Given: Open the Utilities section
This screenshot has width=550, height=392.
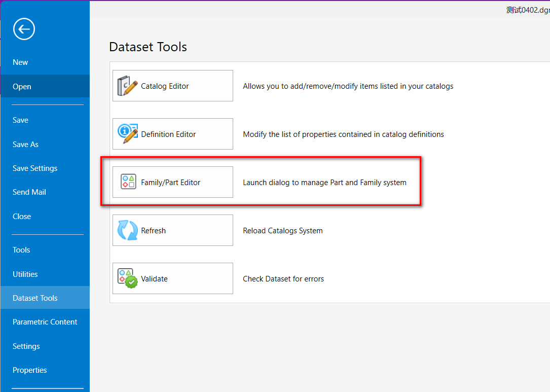Looking at the screenshot, I should tap(25, 274).
